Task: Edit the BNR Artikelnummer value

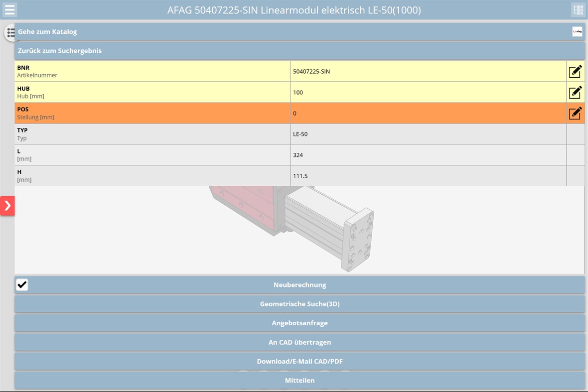Action: pos(575,71)
